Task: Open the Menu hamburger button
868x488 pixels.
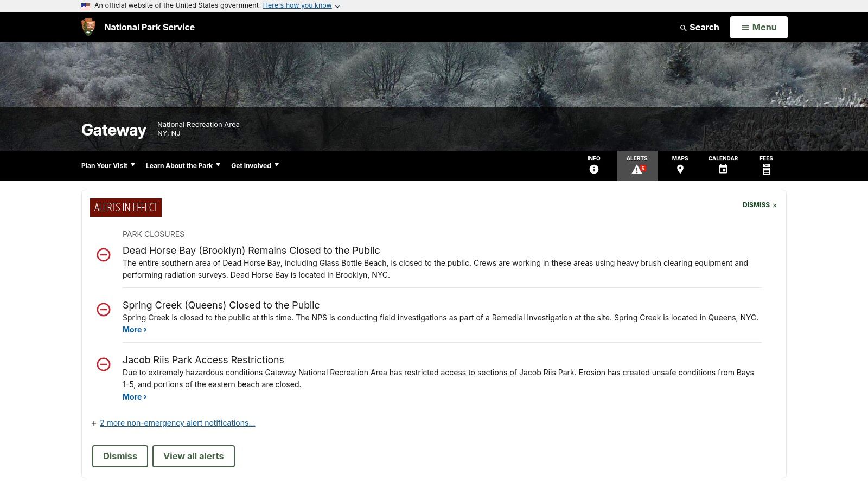Action: (758, 27)
